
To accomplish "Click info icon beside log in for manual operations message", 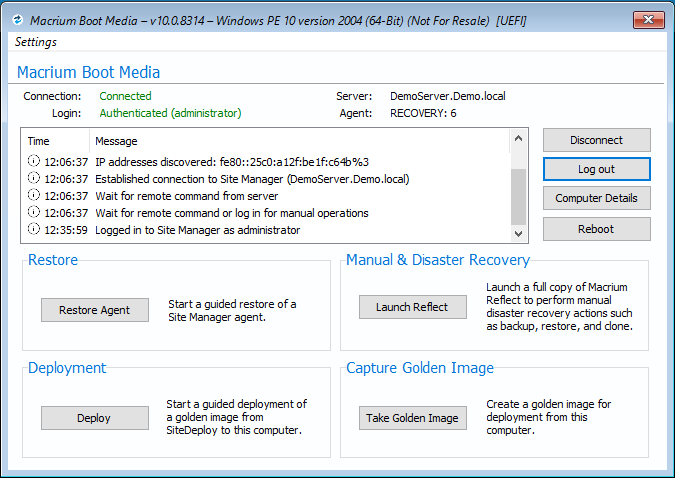I will click(x=34, y=212).
